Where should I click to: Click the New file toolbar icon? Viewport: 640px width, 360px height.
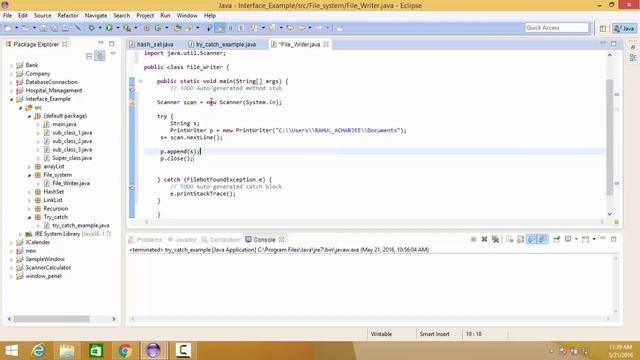pyautogui.click(x=8, y=28)
